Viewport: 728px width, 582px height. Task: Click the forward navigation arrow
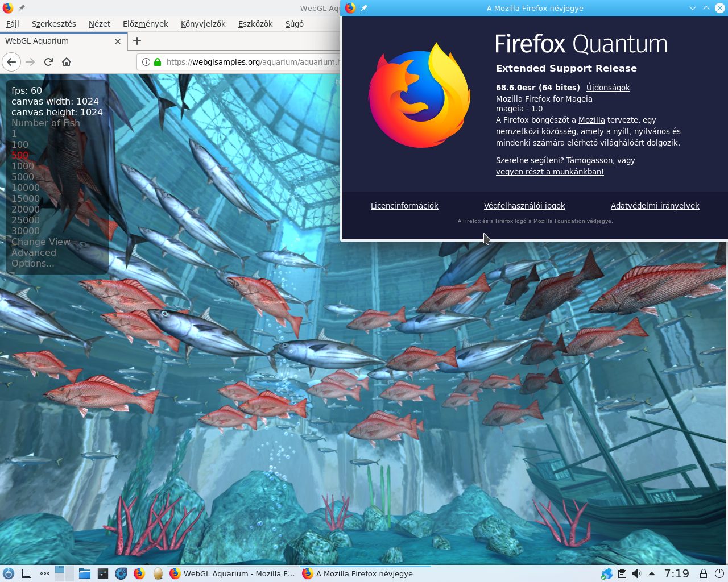pyautogui.click(x=30, y=62)
